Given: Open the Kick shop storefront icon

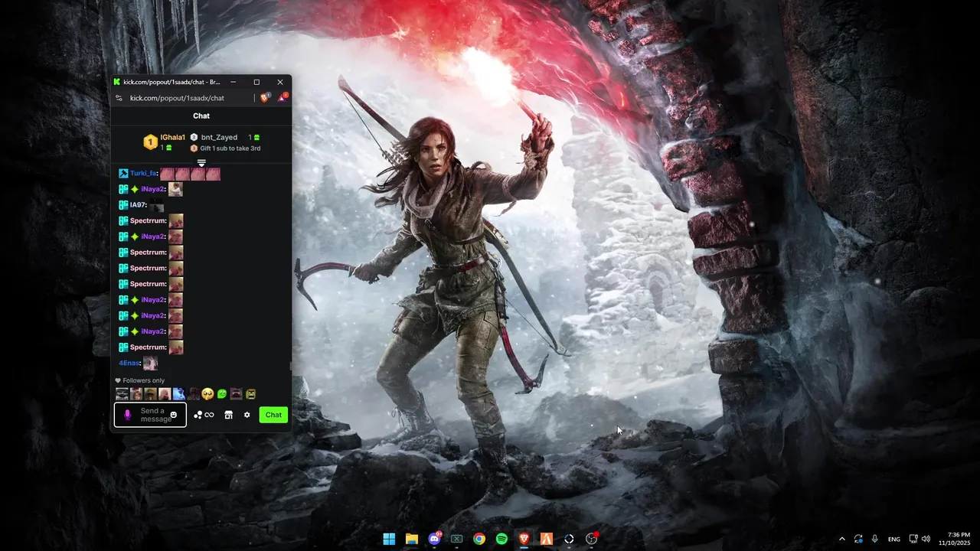Looking at the screenshot, I should coord(228,415).
